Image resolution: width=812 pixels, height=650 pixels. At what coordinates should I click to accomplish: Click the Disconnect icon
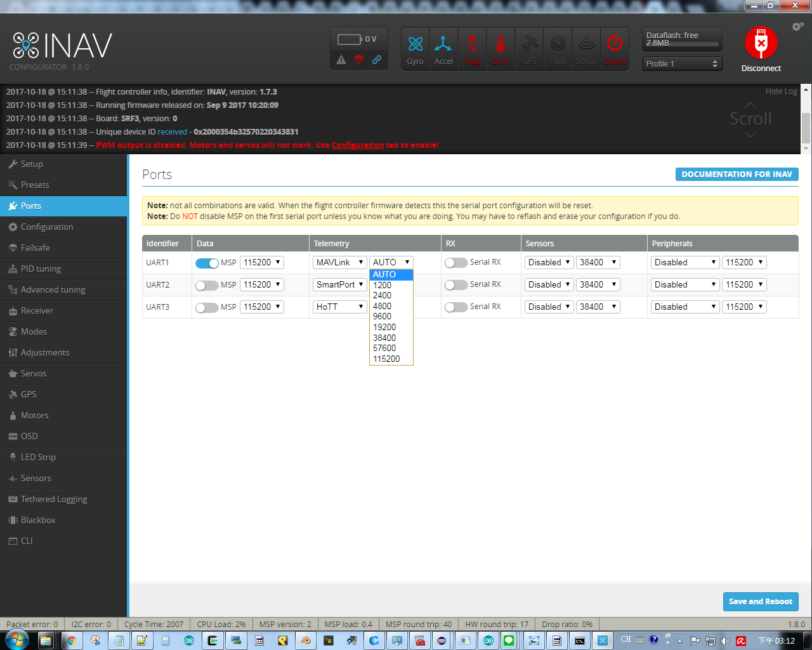[x=761, y=43]
